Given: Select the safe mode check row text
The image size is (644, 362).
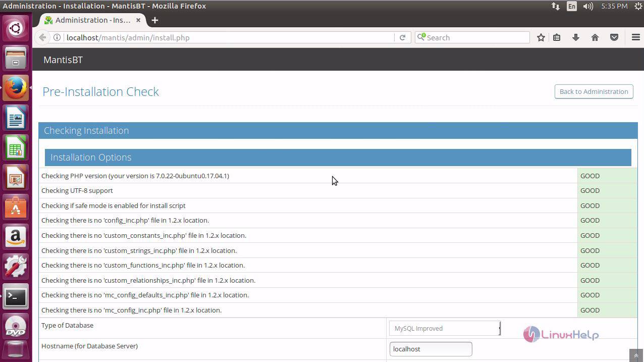Looking at the screenshot, I should (114, 205).
